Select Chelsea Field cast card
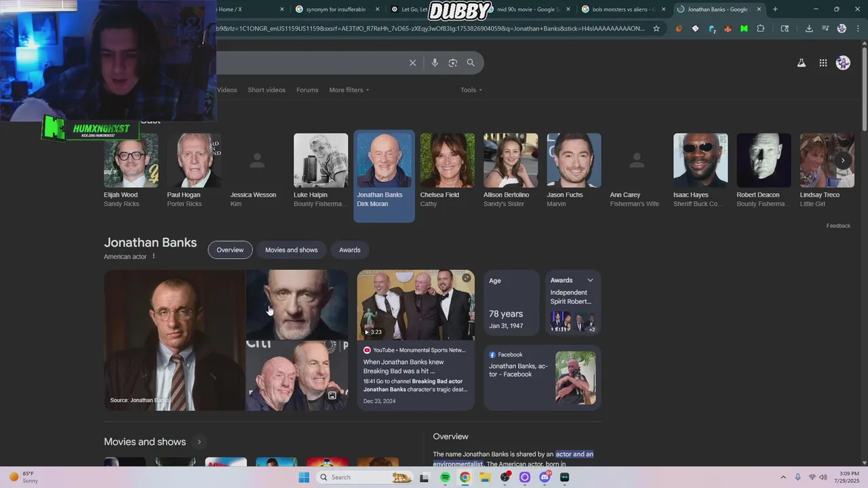This screenshot has height=488, width=868. [447, 171]
